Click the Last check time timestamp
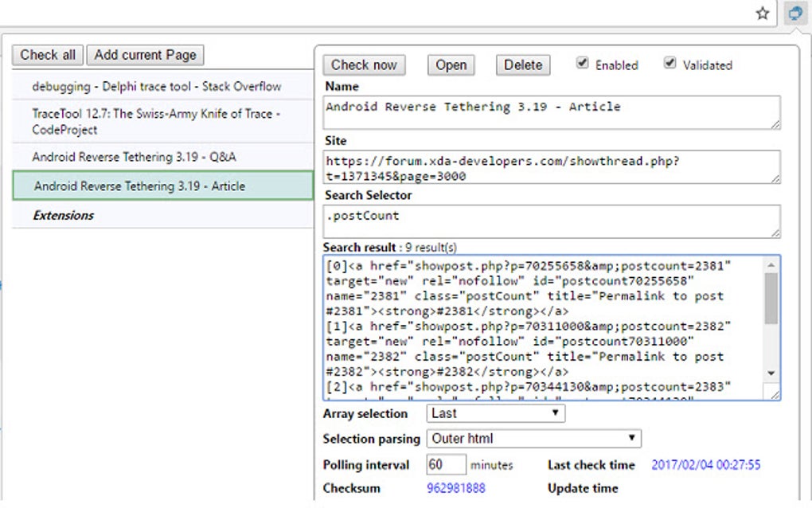This screenshot has width=812, height=508. [705, 464]
